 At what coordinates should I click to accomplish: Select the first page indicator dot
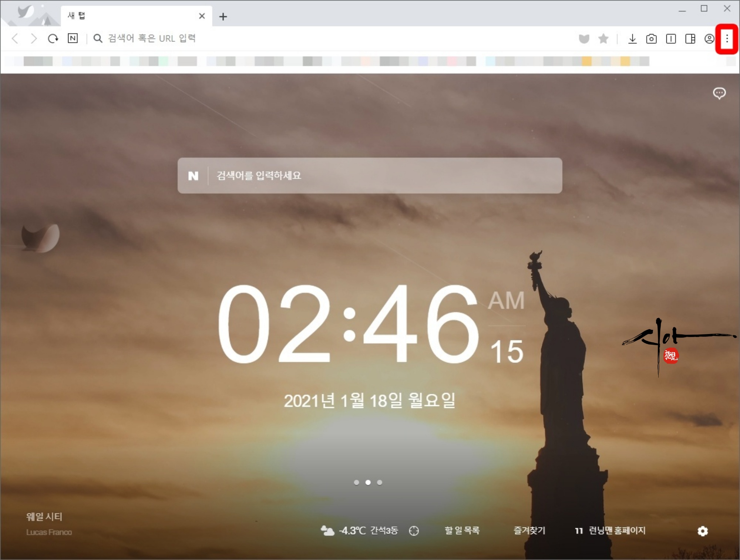356,482
